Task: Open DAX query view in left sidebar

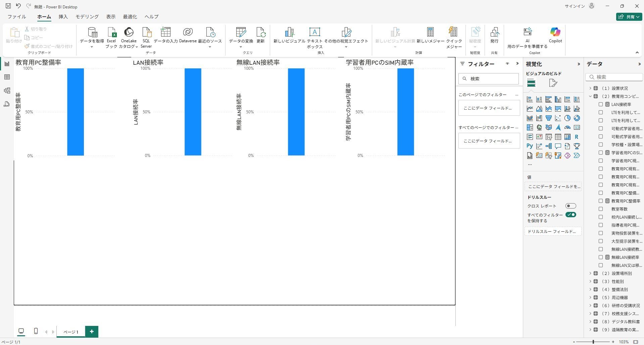Action: pos(7,104)
